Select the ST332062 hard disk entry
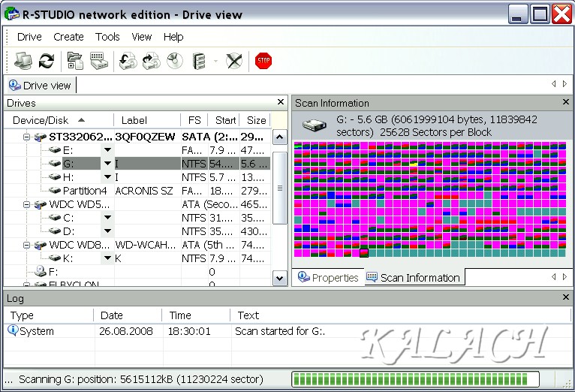Screen dimensions: 575x392 pyautogui.click(x=137, y=137)
